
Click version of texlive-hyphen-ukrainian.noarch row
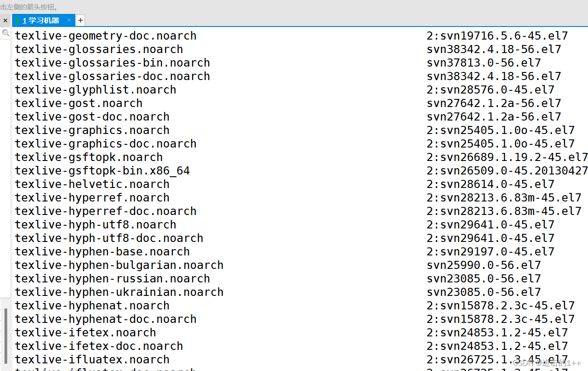point(484,292)
